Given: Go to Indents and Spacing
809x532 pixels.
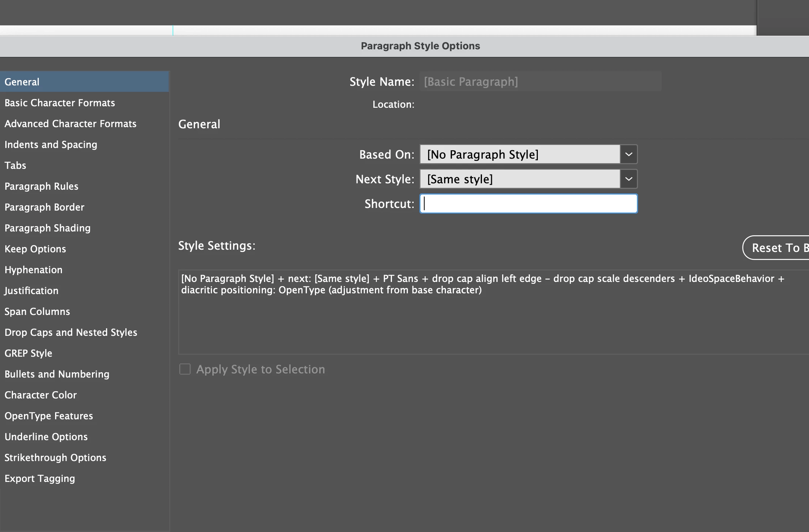Looking at the screenshot, I should click(x=51, y=145).
